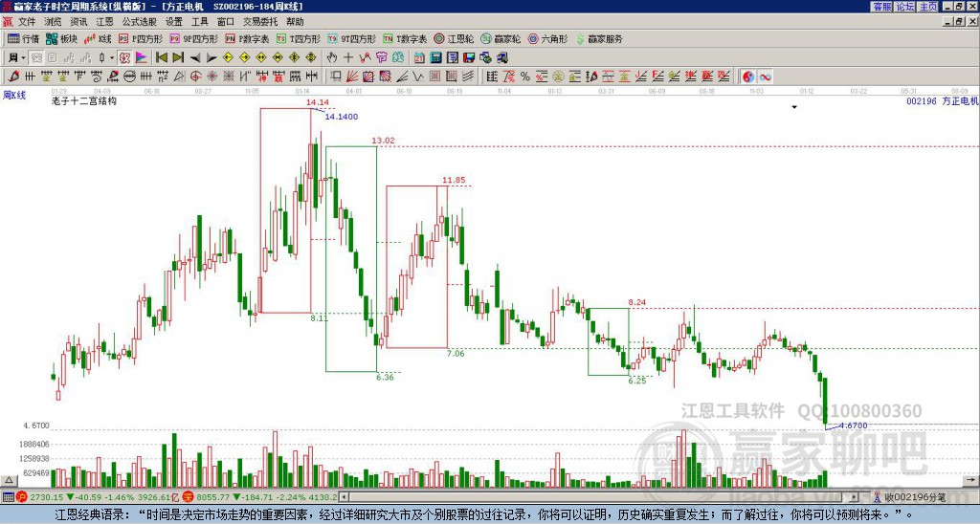Click the status bar grid icon
This screenshot has height=524, width=980.
click(x=8, y=497)
